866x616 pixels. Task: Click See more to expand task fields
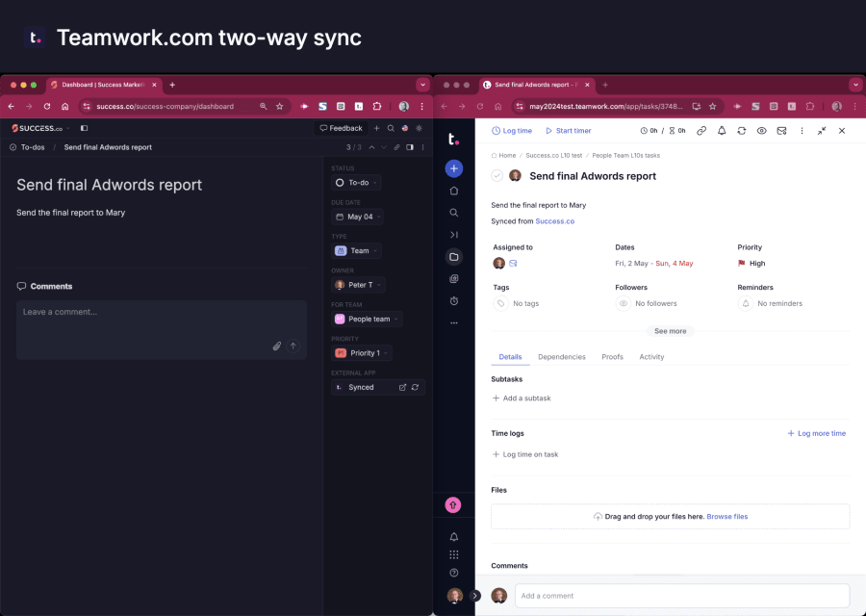tap(670, 331)
